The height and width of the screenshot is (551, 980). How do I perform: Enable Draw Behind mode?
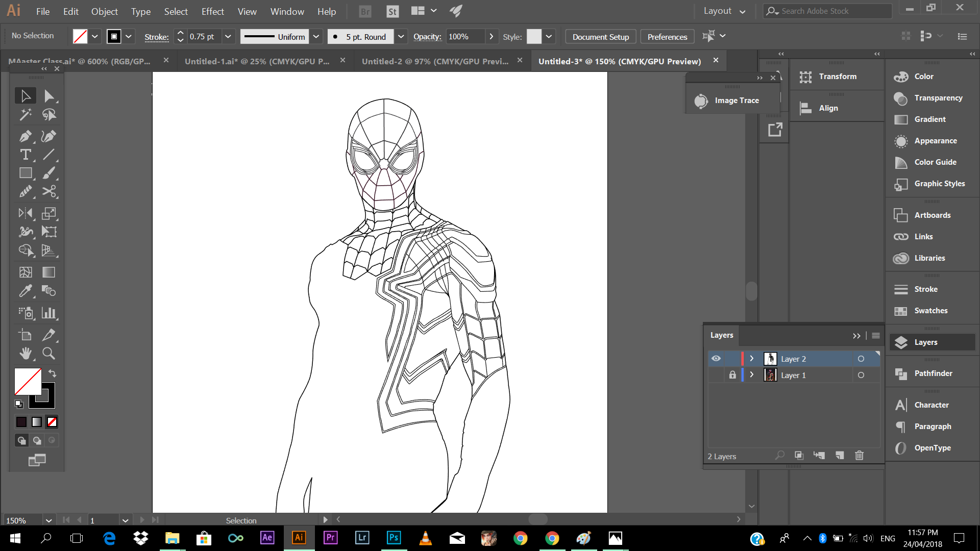click(37, 440)
